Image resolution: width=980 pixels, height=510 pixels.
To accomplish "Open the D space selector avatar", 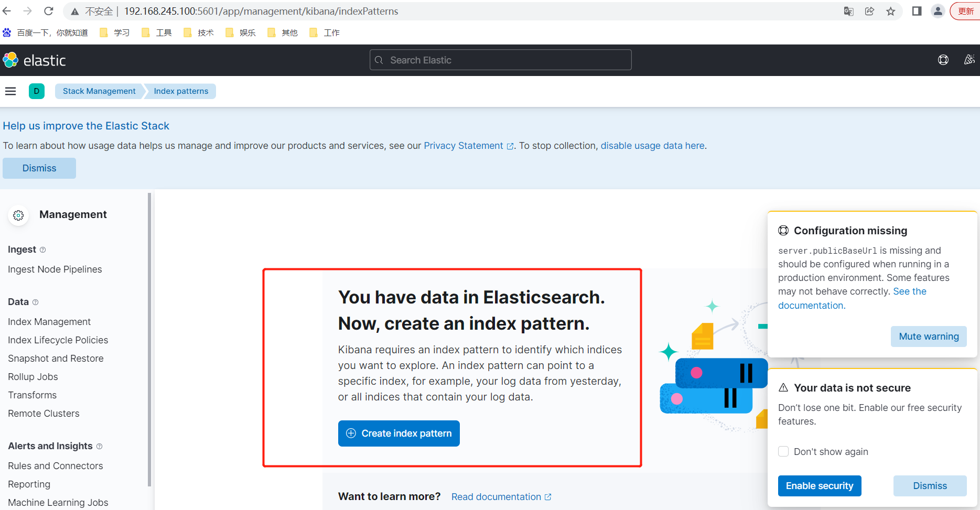I will [36, 91].
